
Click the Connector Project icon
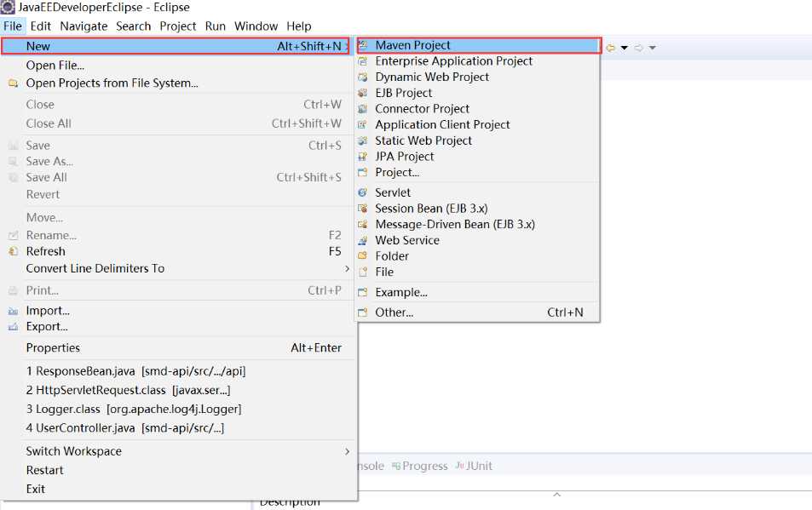pos(362,109)
